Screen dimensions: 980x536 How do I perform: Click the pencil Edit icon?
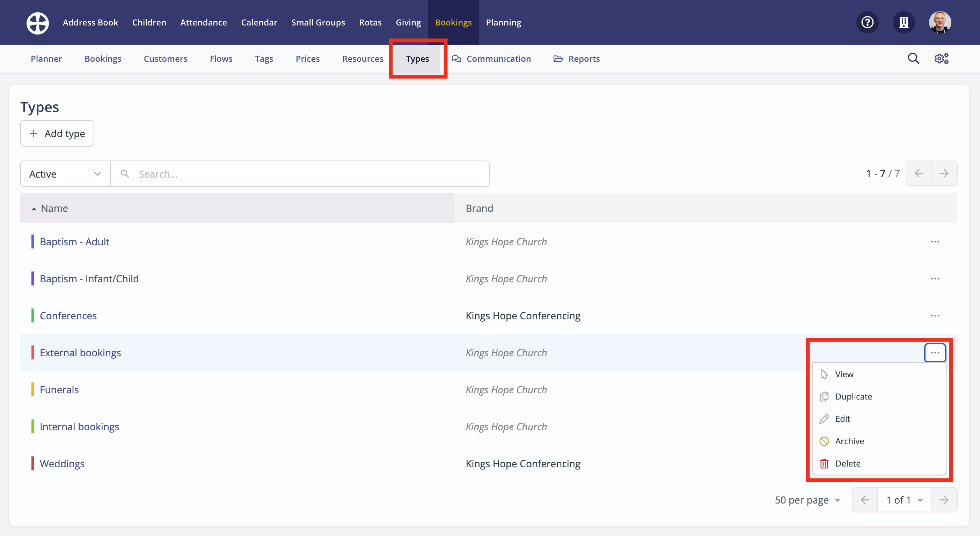click(824, 419)
